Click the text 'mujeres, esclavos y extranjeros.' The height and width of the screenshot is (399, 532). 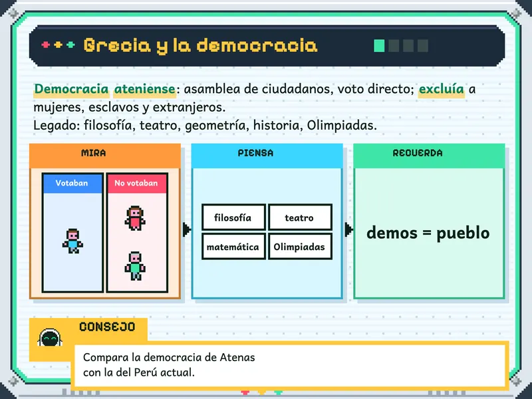click(x=130, y=108)
